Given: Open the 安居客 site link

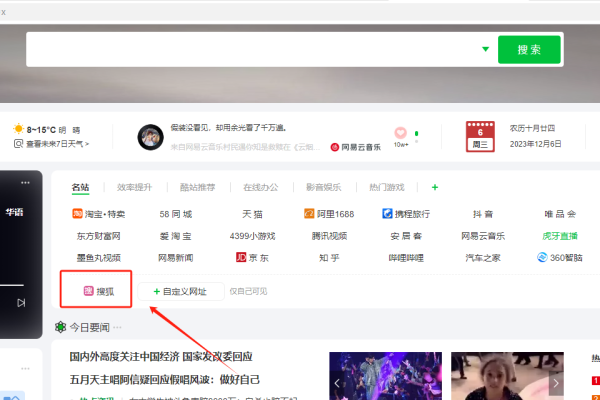Looking at the screenshot, I should (406, 236).
